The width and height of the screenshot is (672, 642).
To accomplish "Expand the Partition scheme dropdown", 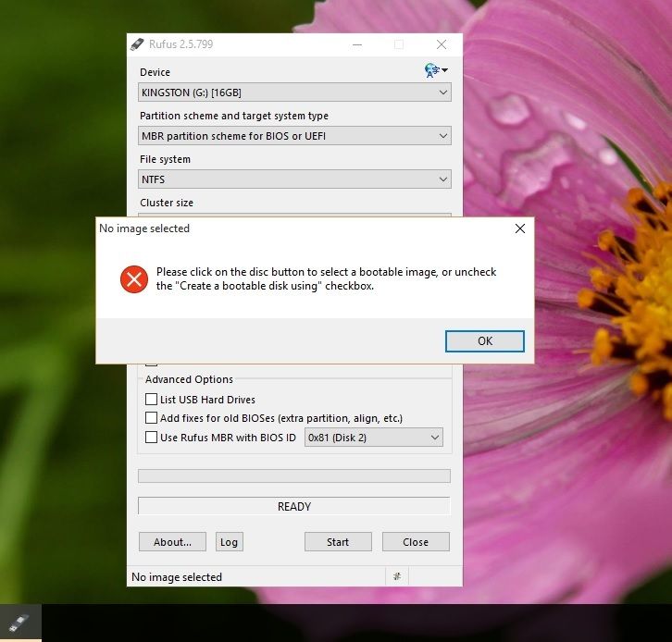I will pyautogui.click(x=294, y=136).
